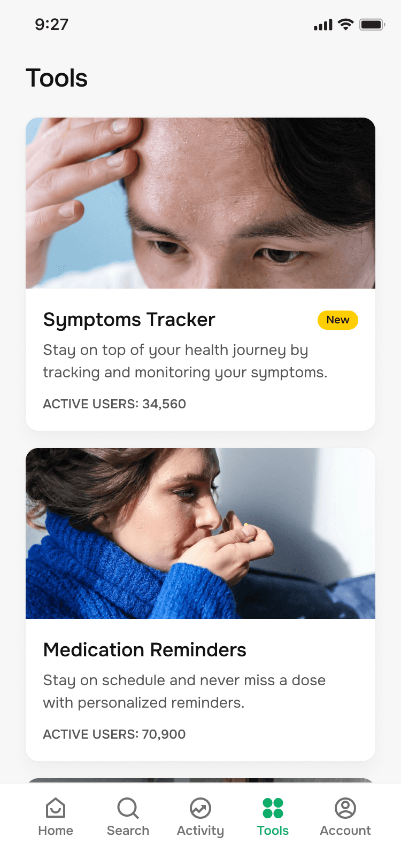Tap the Wi-Fi status icon
401x868 pixels.
tap(346, 25)
